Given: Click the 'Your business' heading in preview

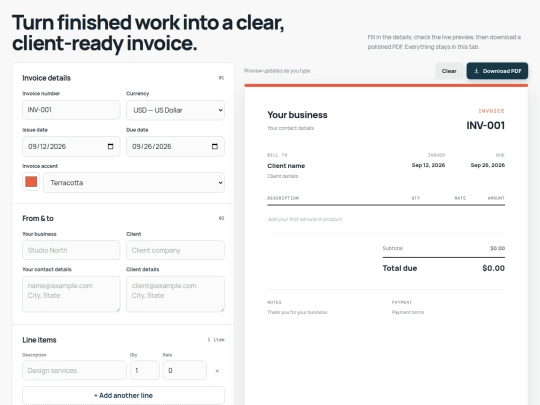Looking at the screenshot, I should 297,115.
